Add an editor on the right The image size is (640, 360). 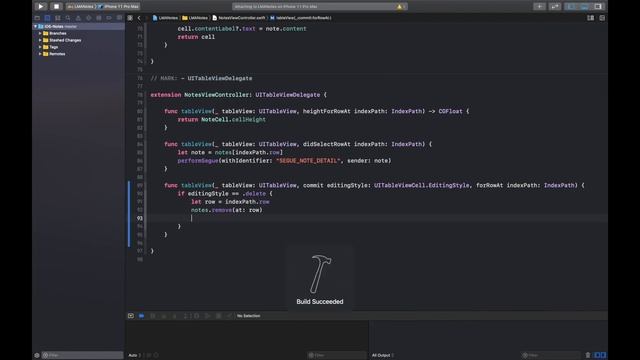[602, 18]
